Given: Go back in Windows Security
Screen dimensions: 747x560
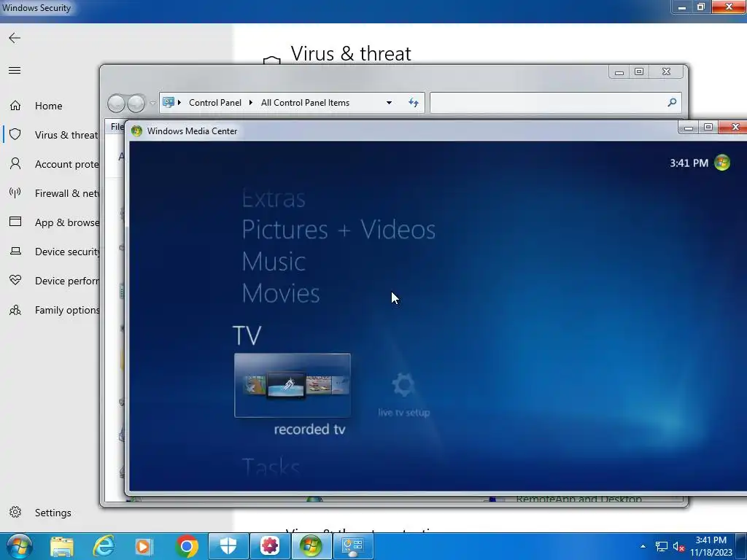Looking at the screenshot, I should pos(15,38).
